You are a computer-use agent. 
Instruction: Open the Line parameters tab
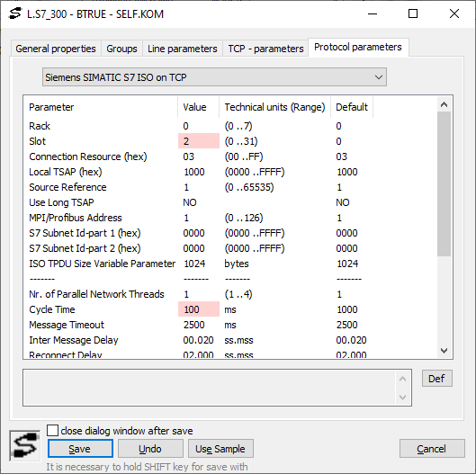click(183, 49)
